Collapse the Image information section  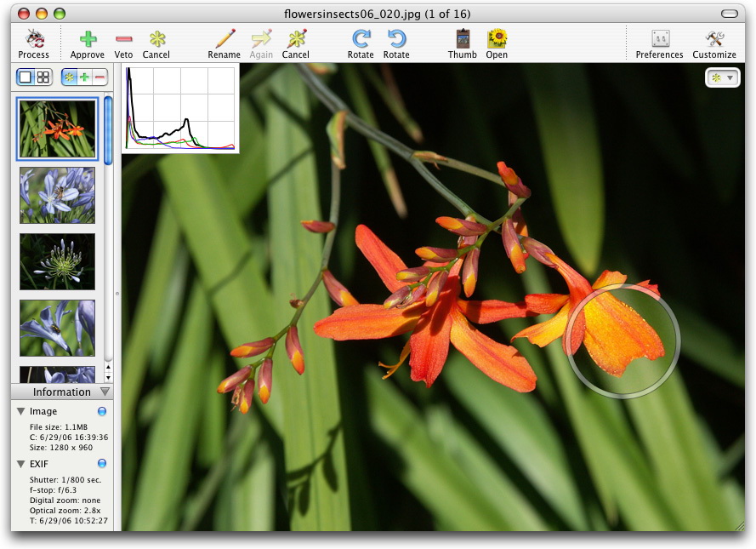pos(21,412)
